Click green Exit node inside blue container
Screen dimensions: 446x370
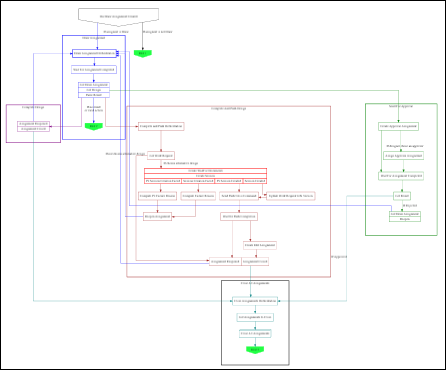(94, 126)
